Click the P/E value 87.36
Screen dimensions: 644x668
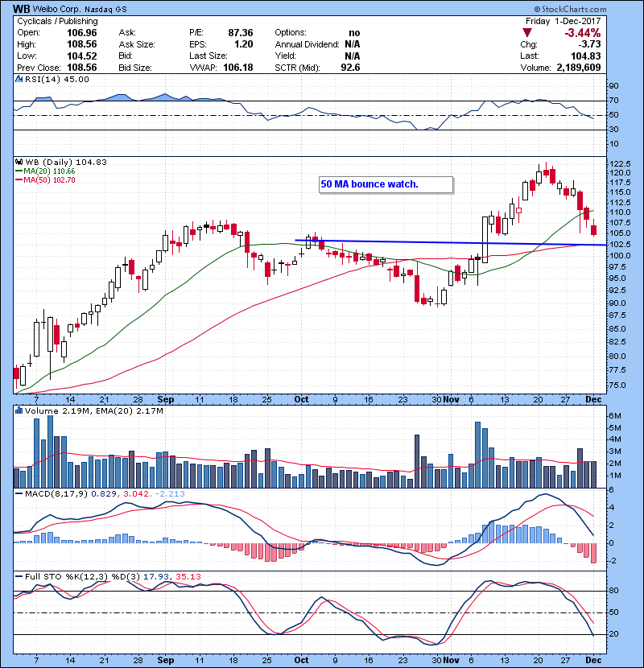(241, 33)
